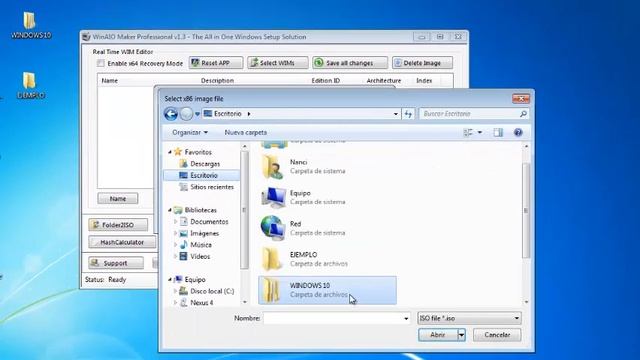Screen dimensions: 640x360
Task: Open dialog help icon
Action: (518, 132)
